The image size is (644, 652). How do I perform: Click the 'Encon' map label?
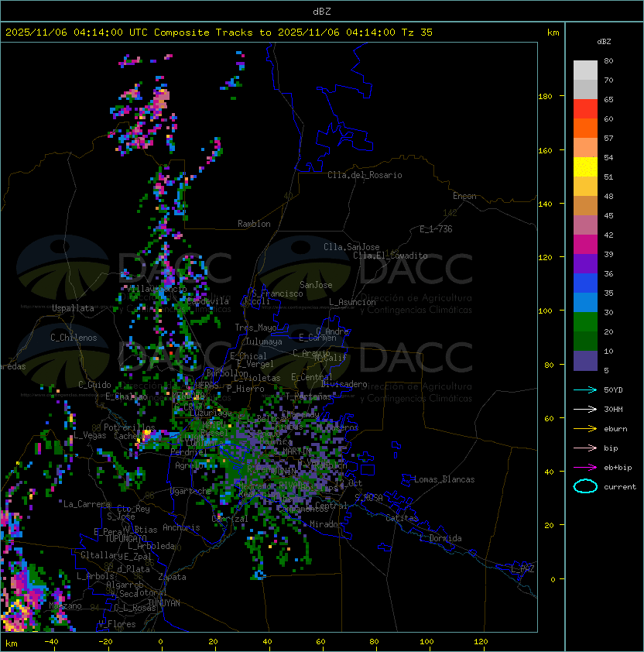coord(464,196)
